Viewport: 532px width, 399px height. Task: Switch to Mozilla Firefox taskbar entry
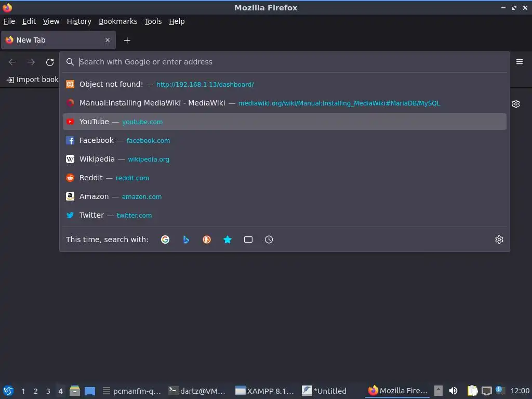pyautogui.click(x=397, y=391)
